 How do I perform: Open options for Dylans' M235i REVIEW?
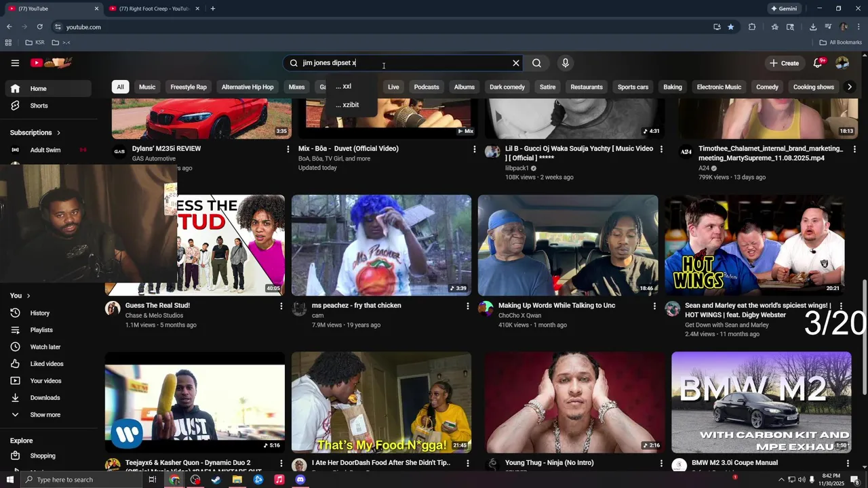pos(288,149)
